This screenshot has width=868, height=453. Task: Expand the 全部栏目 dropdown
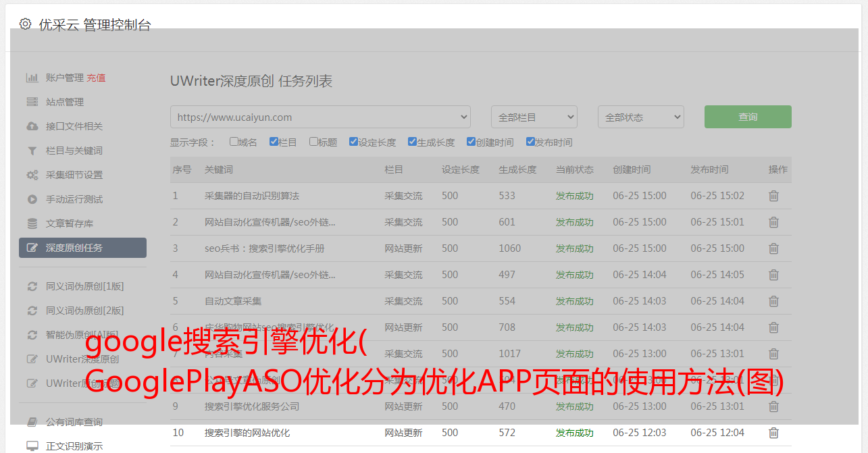pos(534,117)
